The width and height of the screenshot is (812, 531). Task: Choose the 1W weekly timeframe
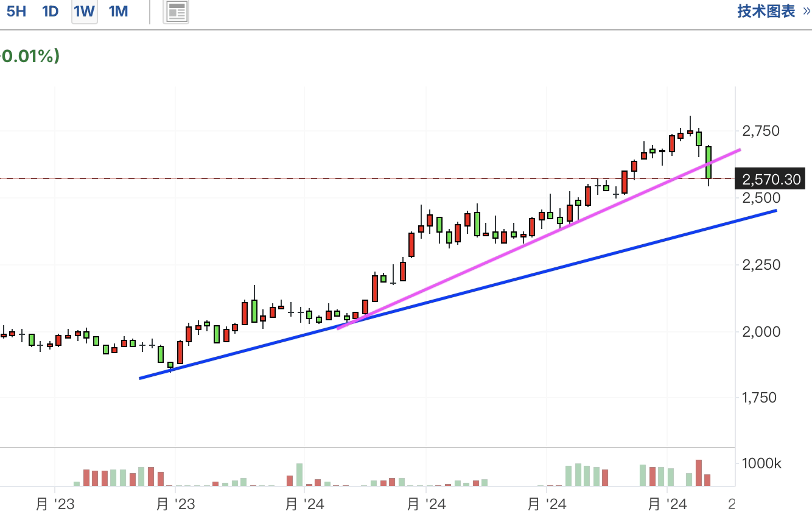[85, 11]
